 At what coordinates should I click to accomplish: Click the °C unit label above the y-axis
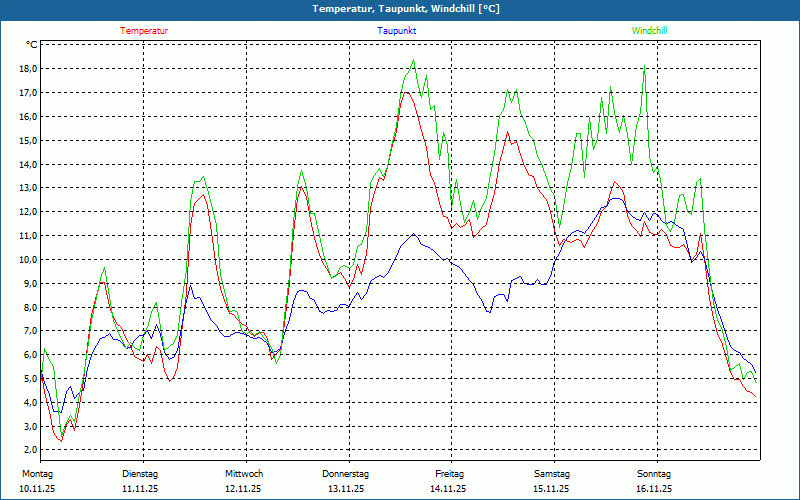pos(31,45)
